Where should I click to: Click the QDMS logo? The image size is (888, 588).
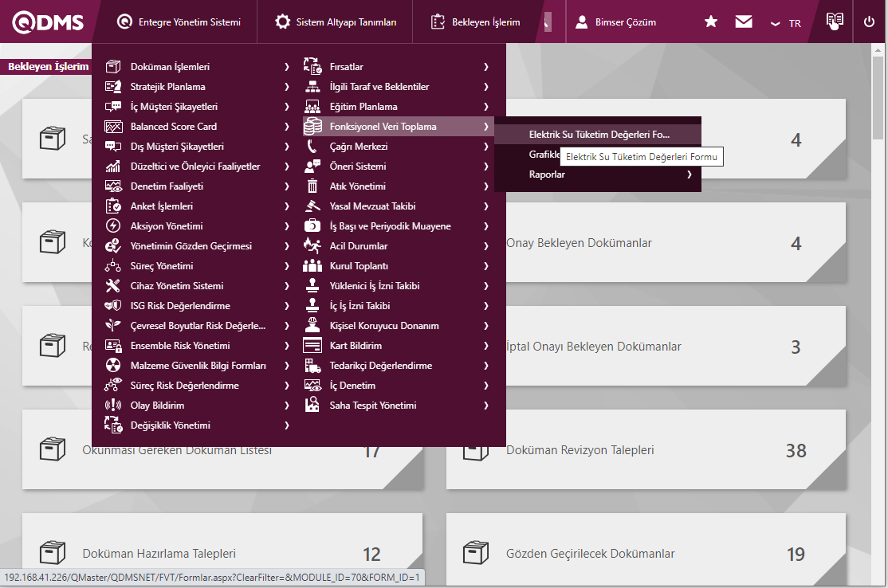tap(48, 22)
